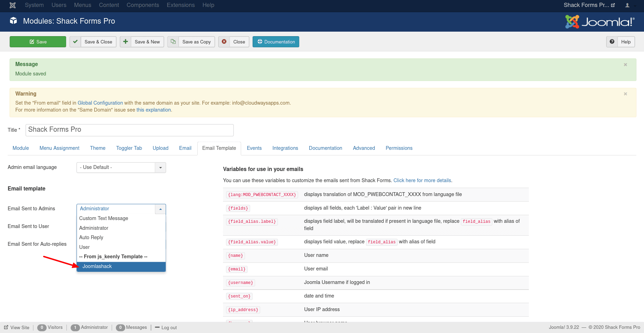Image resolution: width=644 pixels, height=333 pixels.
Task: Open the Users menu
Action: [x=59, y=5]
